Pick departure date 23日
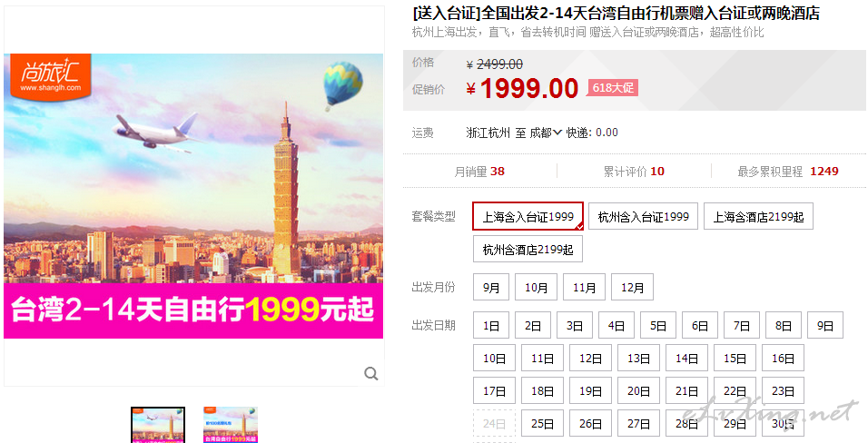Viewport: 868px width, 443px height. point(783,391)
